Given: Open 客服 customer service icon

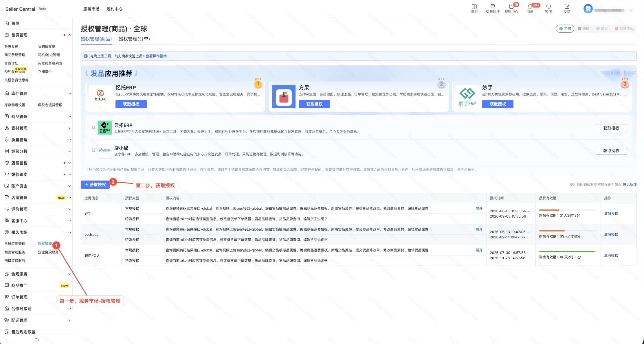Looking at the screenshot, I should tap(548, 6).
